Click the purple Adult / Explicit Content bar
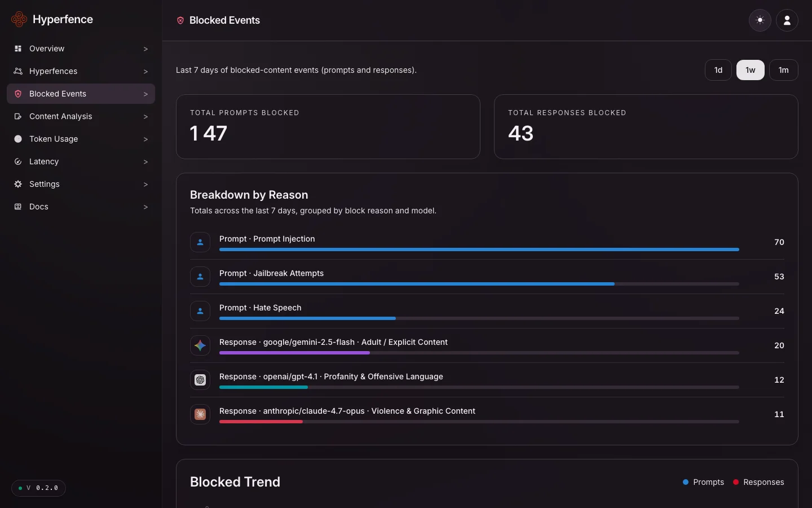812x508 pixels. pos(294,353)
